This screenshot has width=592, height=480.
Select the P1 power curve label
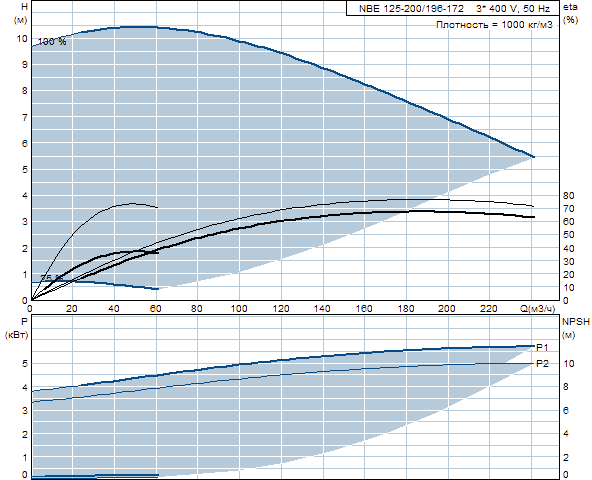[543, 347]
